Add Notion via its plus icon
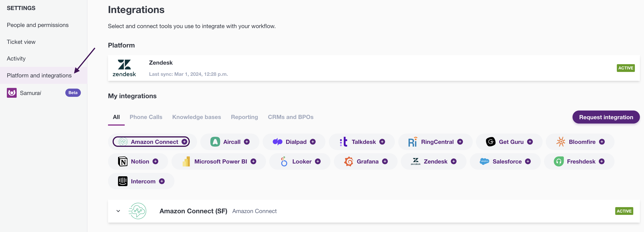This screenshot has width=644, height=232. pos(155,161)
